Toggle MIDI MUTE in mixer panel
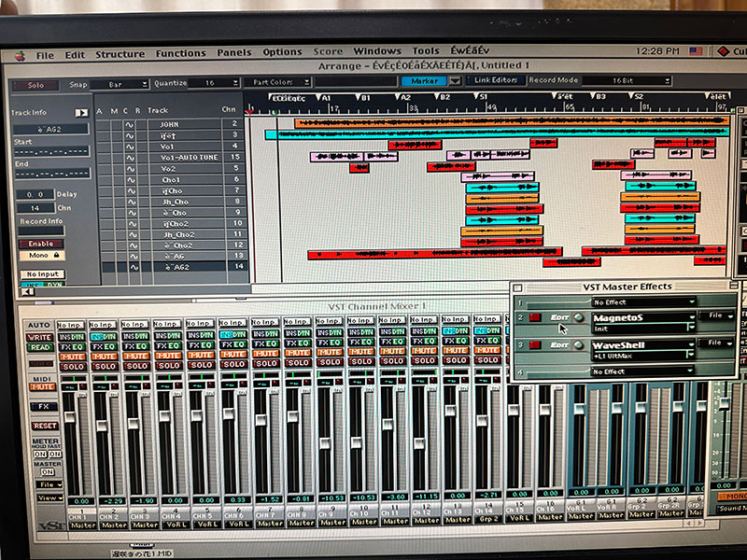Image resolution: width=747 pixels, height=560 pixels. (x=42, y=387)
